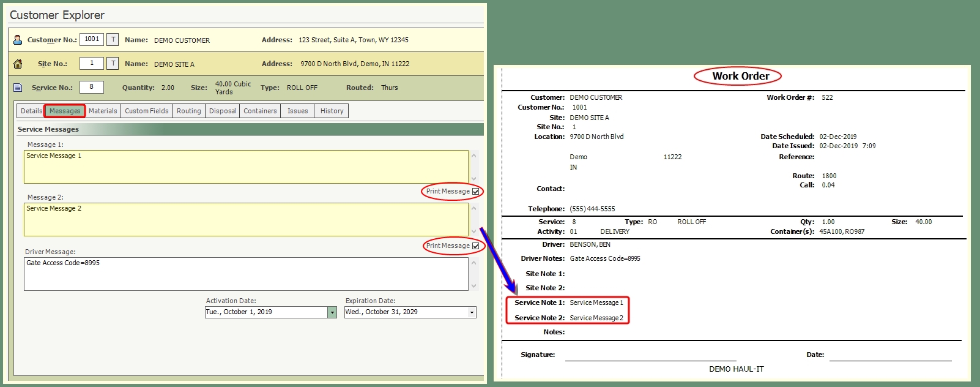Click Driver Message scrollbar down arrow

(473, 285)
